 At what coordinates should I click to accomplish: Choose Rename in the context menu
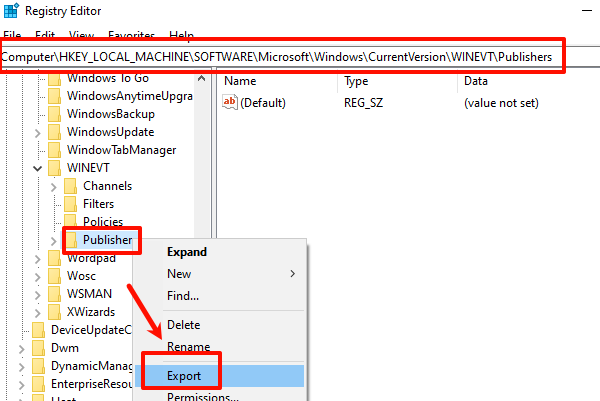click(x=220, y=346)
